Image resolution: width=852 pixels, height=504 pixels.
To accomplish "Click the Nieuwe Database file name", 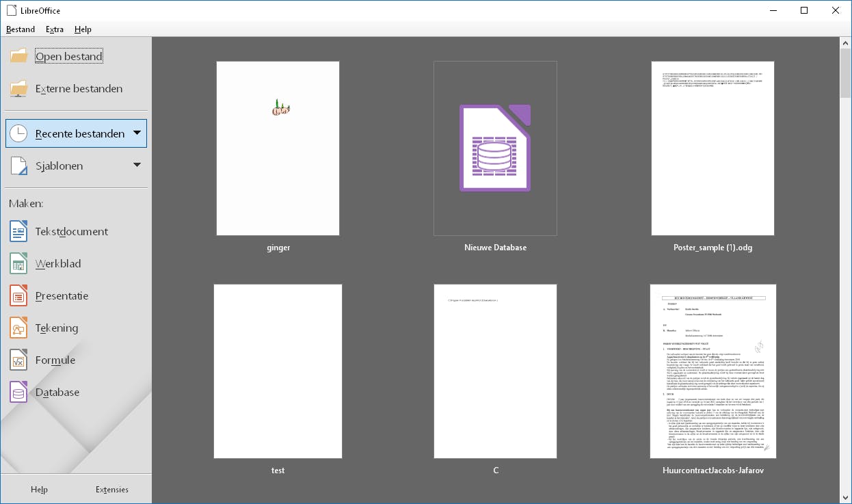I will [x=495, y=248].
